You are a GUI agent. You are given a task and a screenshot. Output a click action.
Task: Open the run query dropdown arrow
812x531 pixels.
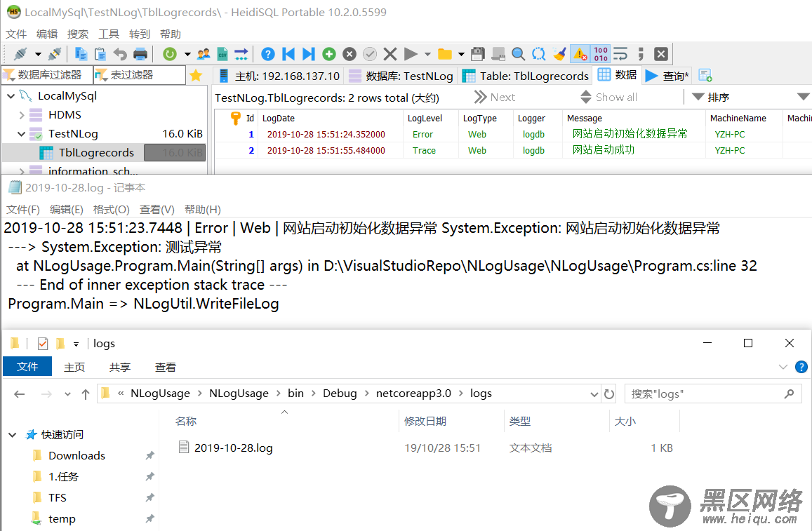427,54
